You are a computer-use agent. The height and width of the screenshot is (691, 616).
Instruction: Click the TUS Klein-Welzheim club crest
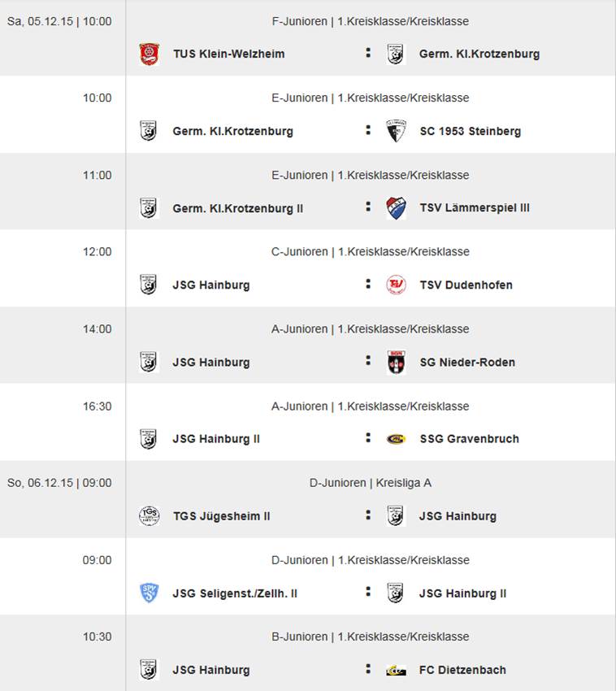pyautogui.click(x=149, y=54)
